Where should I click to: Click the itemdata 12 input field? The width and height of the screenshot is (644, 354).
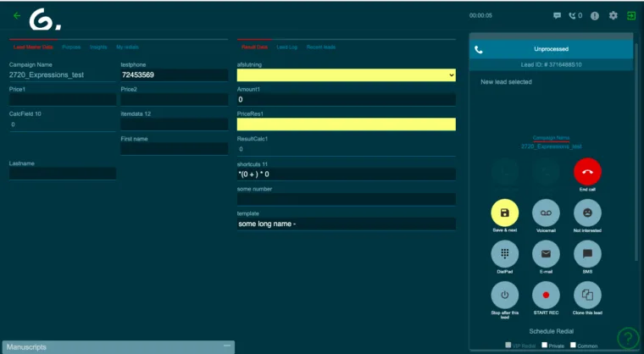tap(175, 124)
